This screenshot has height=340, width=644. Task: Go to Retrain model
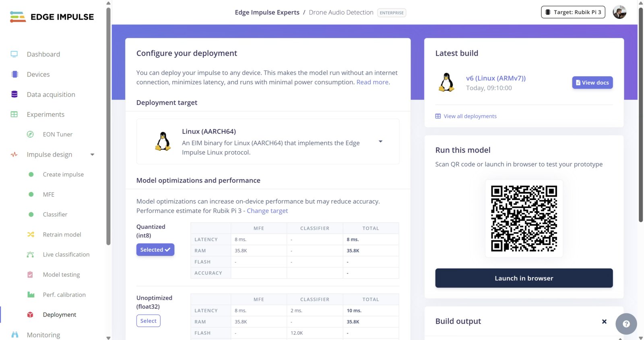point(62,234)
